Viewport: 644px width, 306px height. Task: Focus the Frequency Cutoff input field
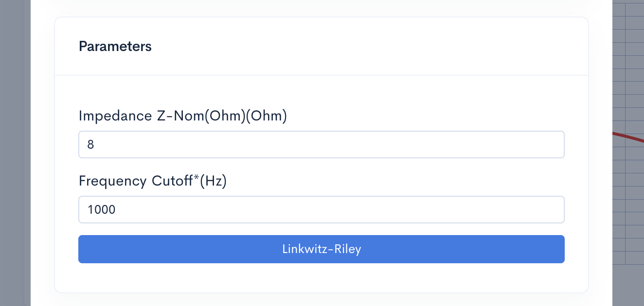pyautogui.click(x=321, y=209)
